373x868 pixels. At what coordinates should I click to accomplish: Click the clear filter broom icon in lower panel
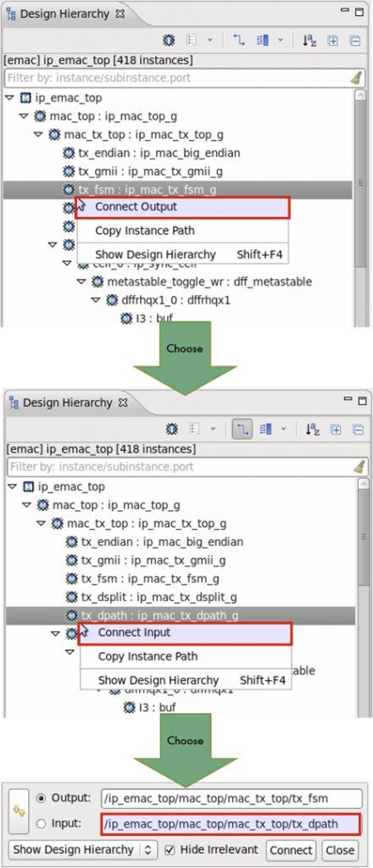(x=359, y=467)
